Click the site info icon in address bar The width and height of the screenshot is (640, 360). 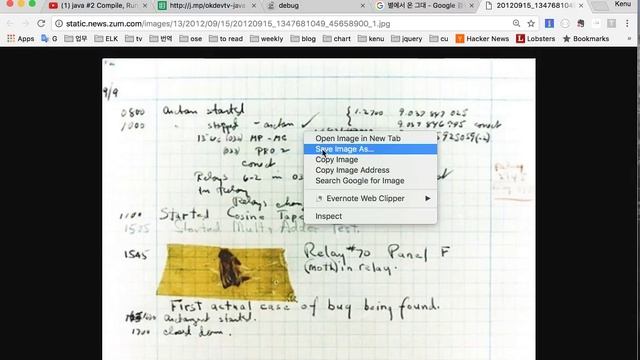pyautogui.click(x=59, y=24)
